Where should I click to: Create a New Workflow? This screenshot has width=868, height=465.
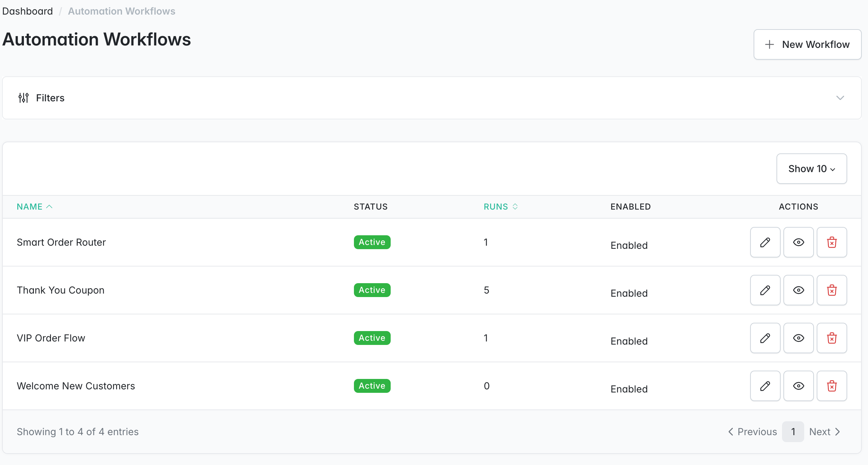click(807, 44)
